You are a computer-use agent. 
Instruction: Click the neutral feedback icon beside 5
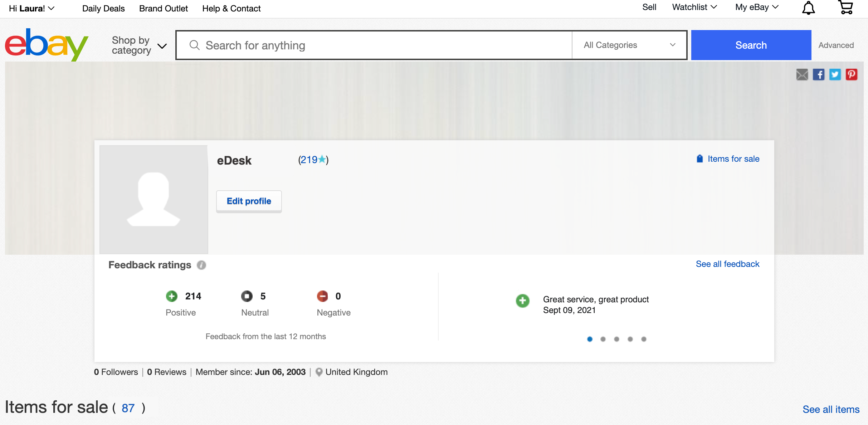(247, 296)
